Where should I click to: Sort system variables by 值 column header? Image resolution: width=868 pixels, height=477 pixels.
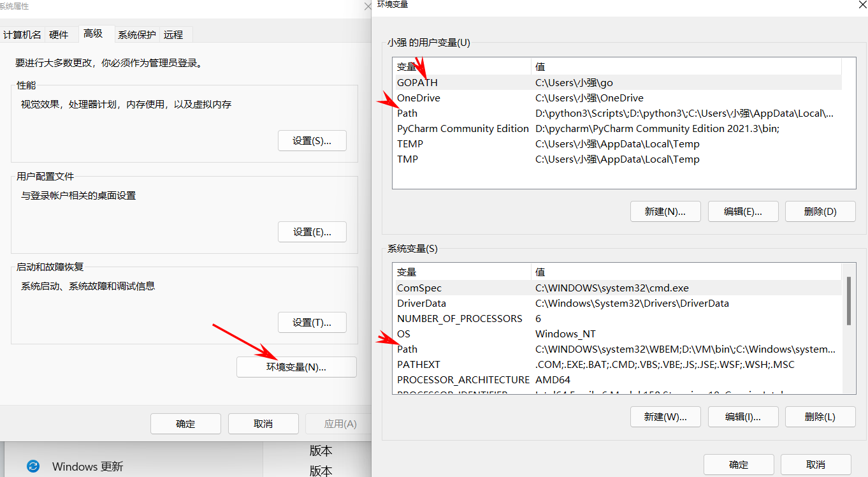click(x=686, y=272)
